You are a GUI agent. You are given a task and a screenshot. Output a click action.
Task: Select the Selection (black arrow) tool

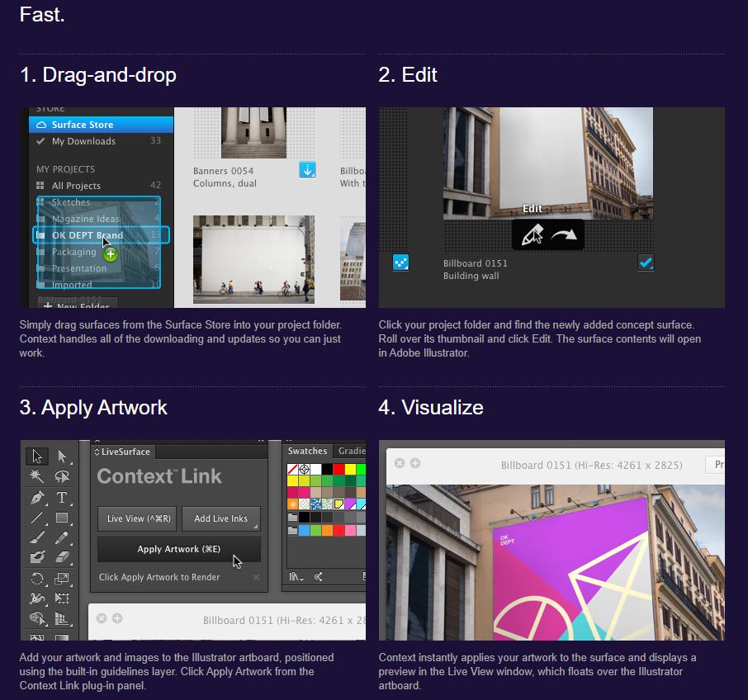[x=36, y=456]
